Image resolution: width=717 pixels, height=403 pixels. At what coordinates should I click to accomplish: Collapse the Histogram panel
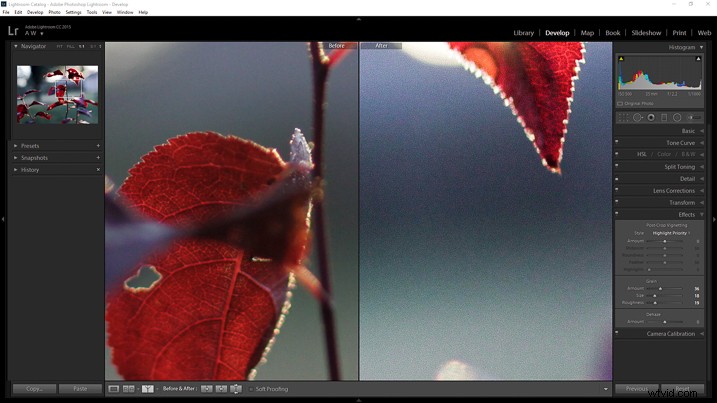pos(701,47)
